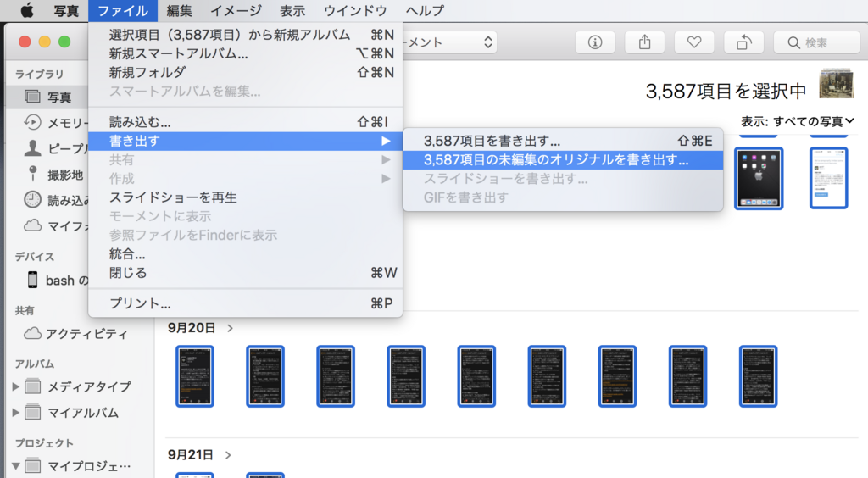The image size is (868, 478).
Task: Click the info (i) toolbar button
Action: [x=595, y=42]
